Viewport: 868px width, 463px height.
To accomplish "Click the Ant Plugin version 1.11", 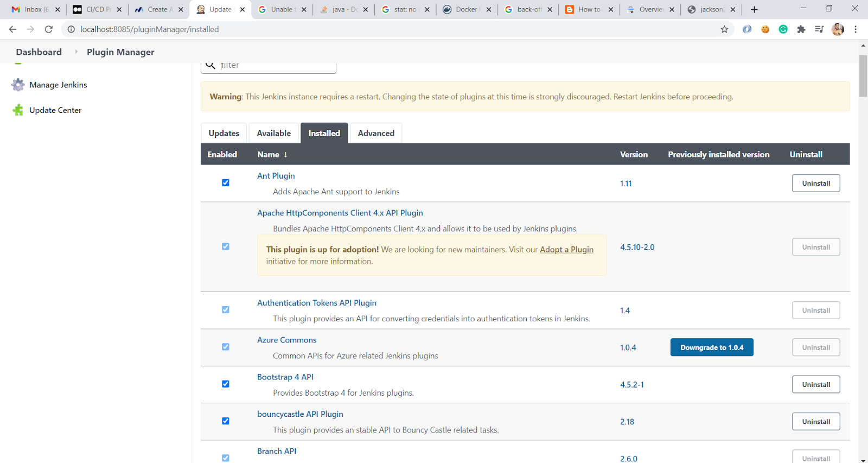I will (x=626, y=183).
